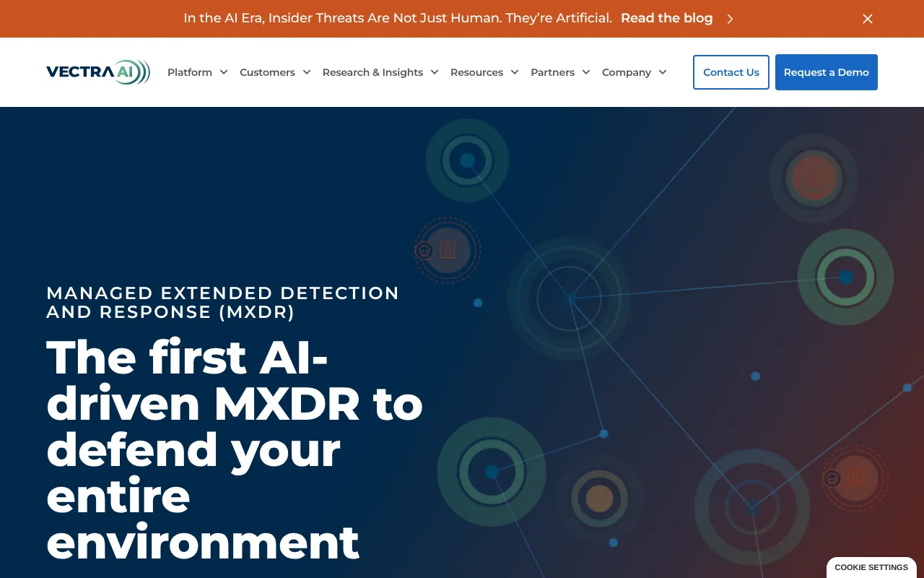
Task: Expand the Customers dropdown chevron
Action: pos(307,72)
